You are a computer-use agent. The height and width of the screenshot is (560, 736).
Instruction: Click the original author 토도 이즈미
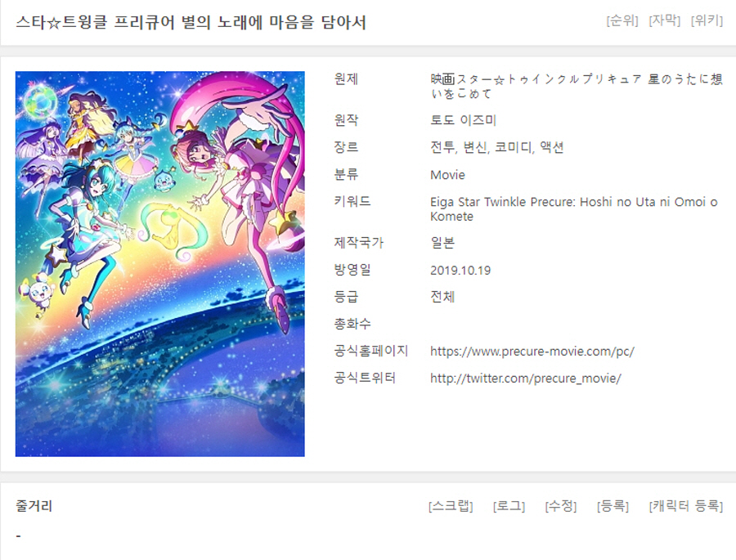pos(463,120)
